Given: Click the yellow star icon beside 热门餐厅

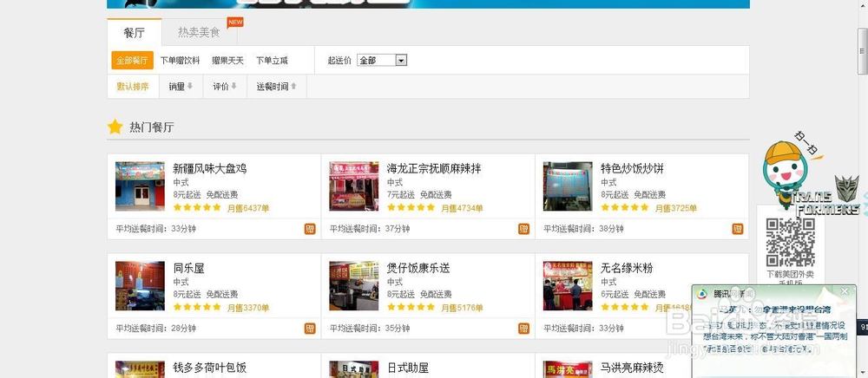Looking at the screenshot, I should (x=115, y=127).
